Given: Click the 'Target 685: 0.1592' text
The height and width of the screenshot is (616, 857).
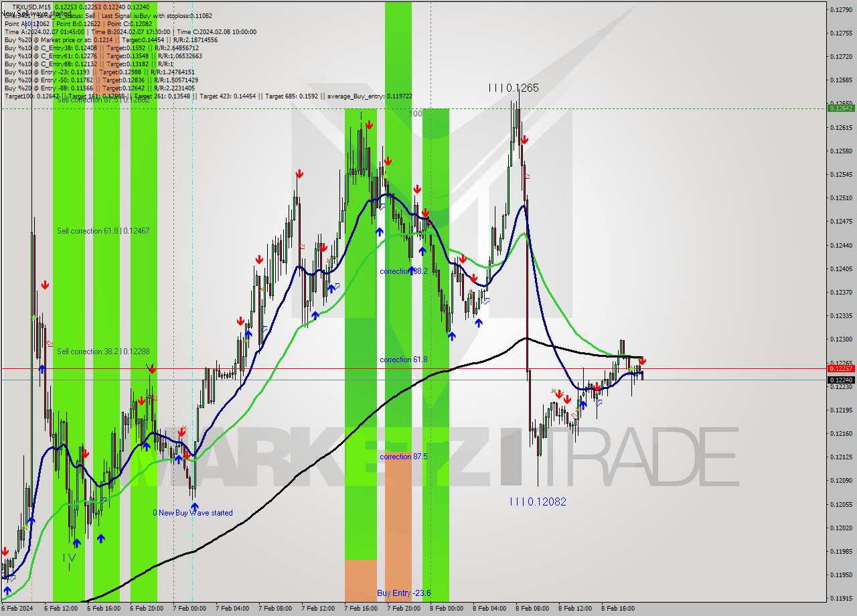Looking at the screenshot, I should 293,96.
